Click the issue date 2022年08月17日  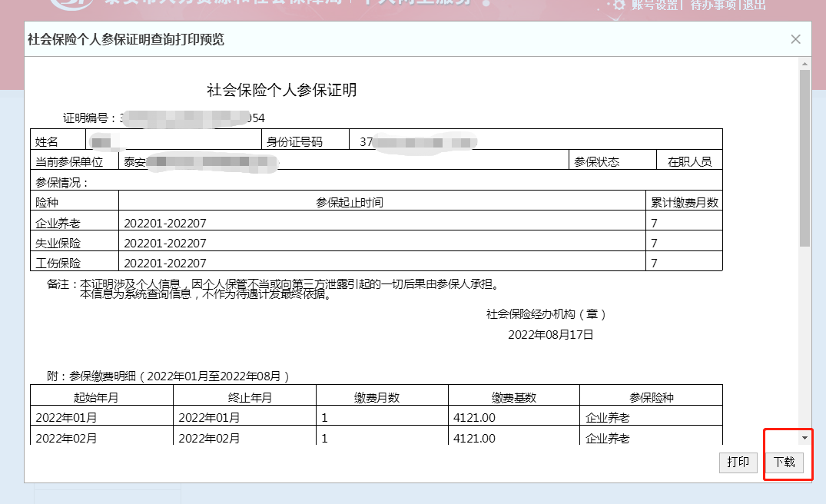point(551,335)
